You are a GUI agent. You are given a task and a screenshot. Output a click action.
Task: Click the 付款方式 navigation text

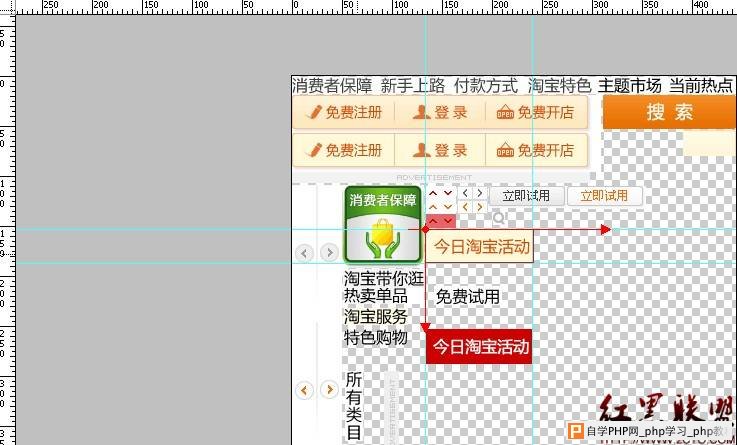pyautogui.click(x=486, y=86)
